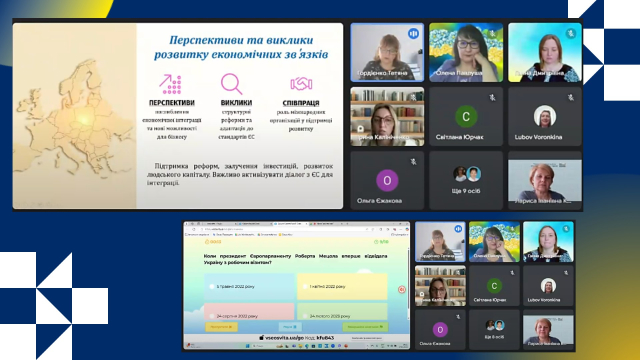Open the 'Ще 9 осіб' participants tile
This screenshot has width=640, height=360.
466,180
